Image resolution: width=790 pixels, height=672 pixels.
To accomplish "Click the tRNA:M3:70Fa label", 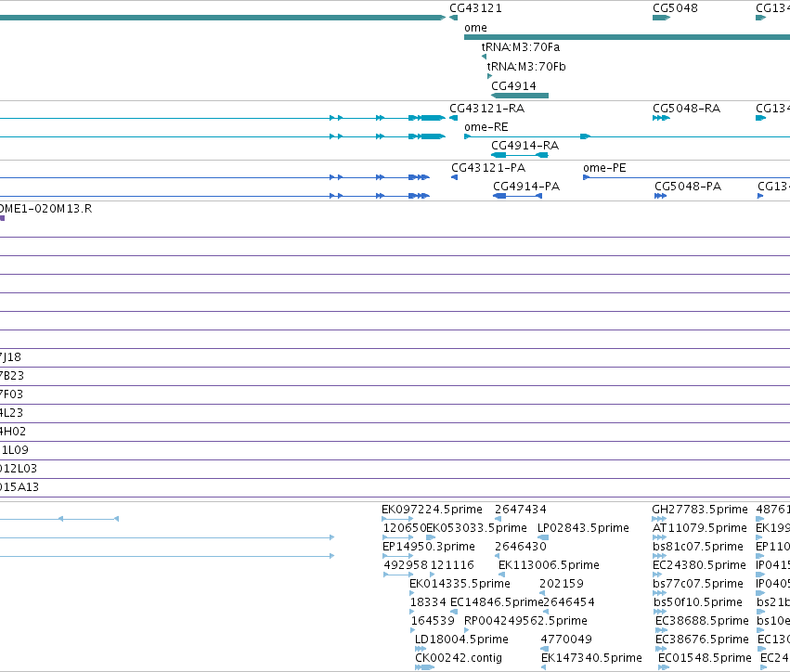I will coord(521,47).
